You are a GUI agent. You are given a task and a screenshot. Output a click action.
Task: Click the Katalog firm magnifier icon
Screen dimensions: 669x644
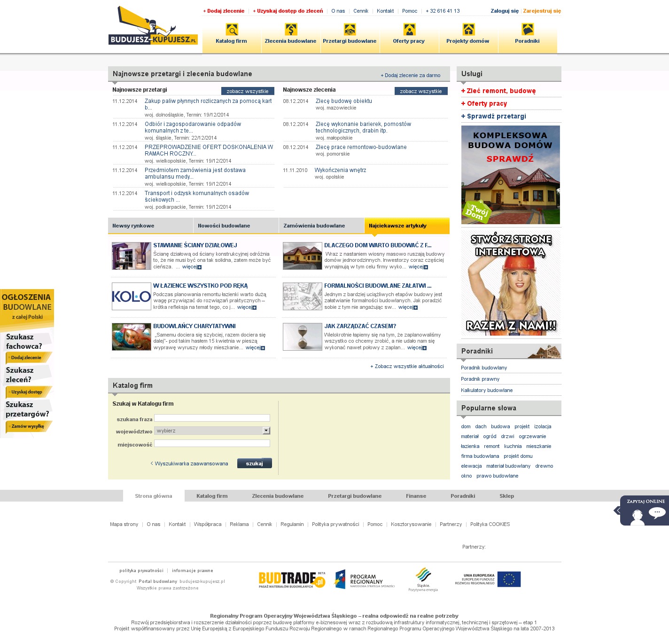pyautogui.click(x=232, y=30)
